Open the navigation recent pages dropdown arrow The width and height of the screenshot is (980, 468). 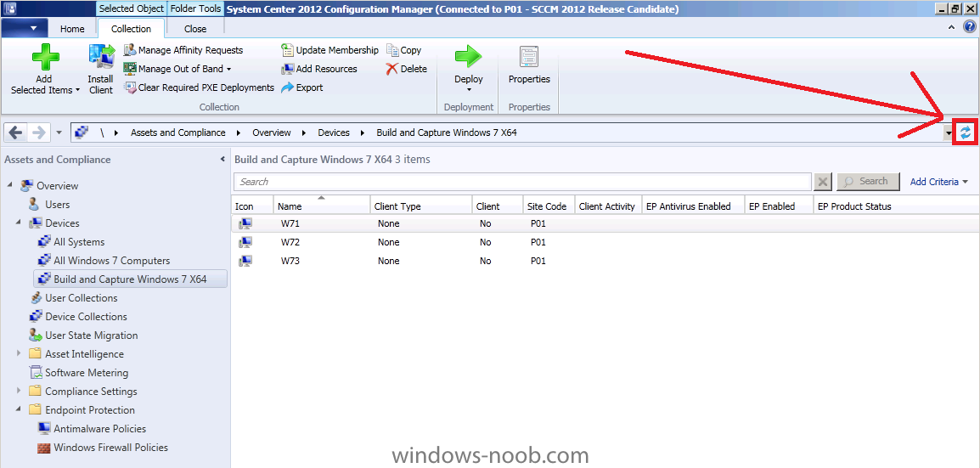(x=59, y=133)
